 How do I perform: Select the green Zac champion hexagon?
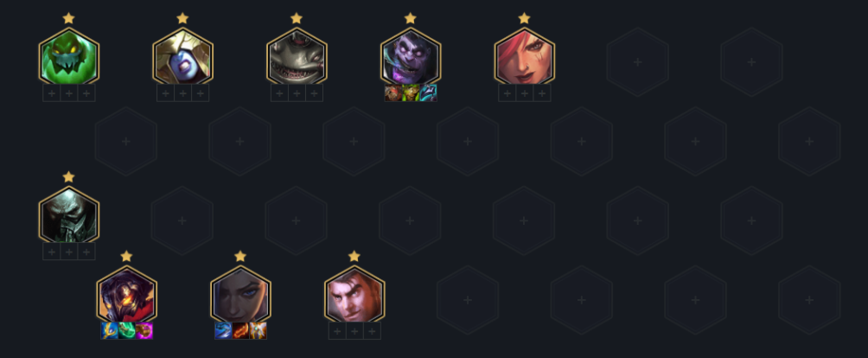point(68,58)
